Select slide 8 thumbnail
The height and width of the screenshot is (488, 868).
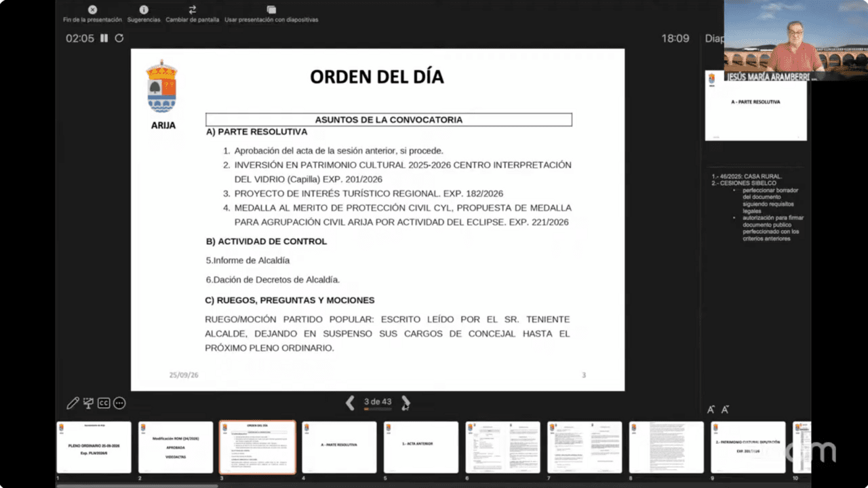667,447
